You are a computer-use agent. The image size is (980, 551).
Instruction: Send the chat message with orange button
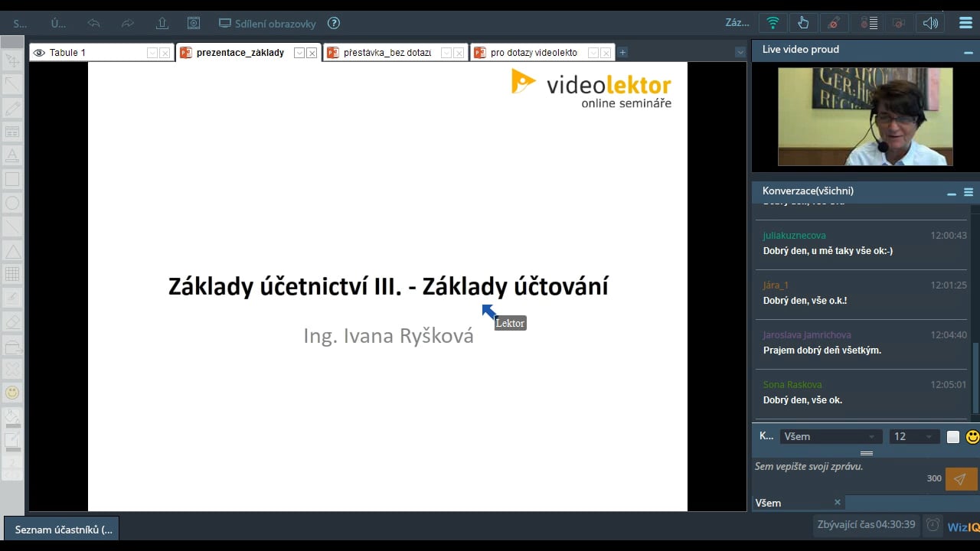961,479
